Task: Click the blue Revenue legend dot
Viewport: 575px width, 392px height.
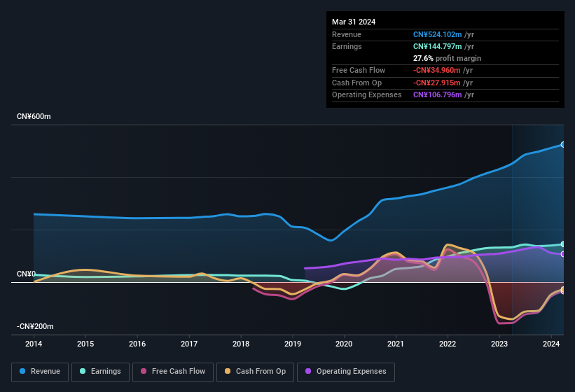Action: pyautogui.click(x=23, y=372)
